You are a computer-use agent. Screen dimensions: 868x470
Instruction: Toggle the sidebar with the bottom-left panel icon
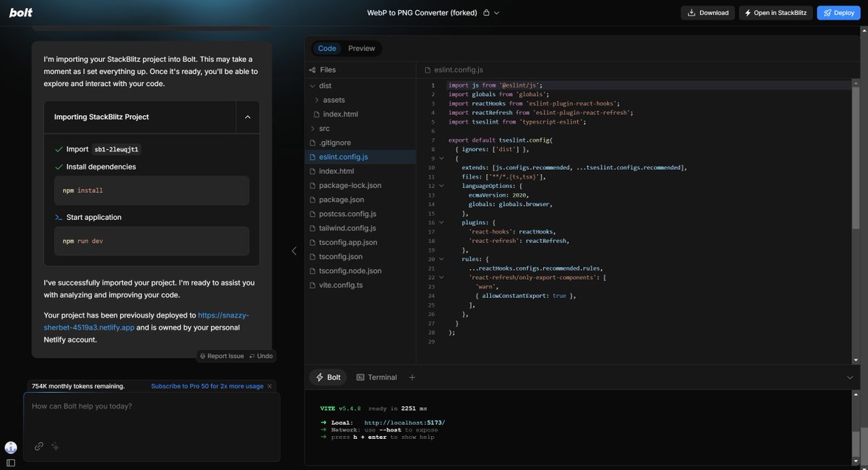[10, 463]
